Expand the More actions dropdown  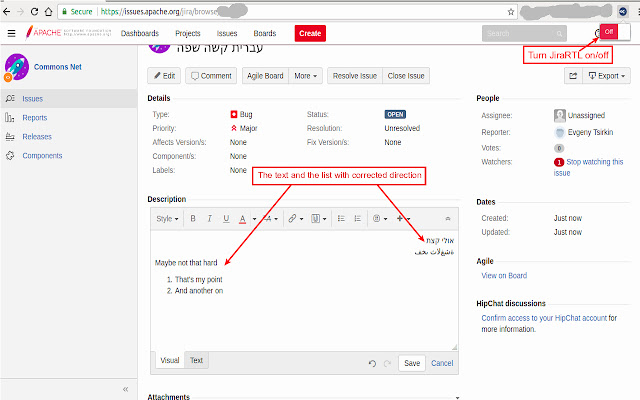tap(306, 75)
